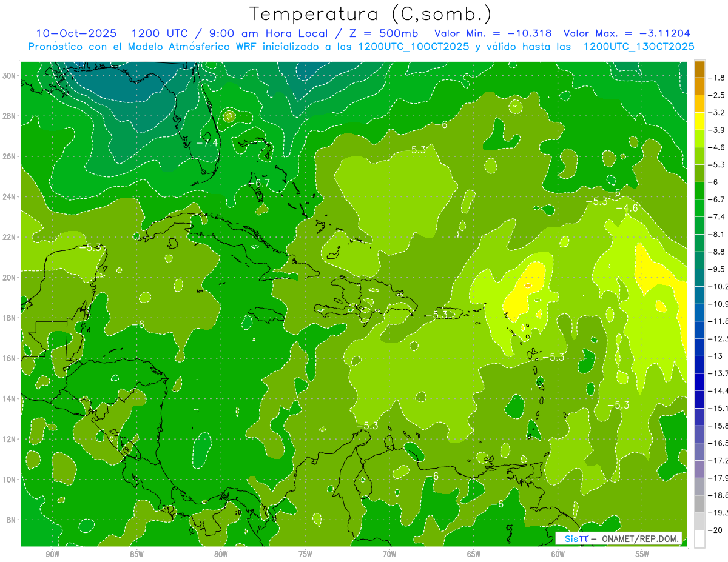
Task: Click the Temperatura (C,somb.) chart title
Action: coord(370,14)
